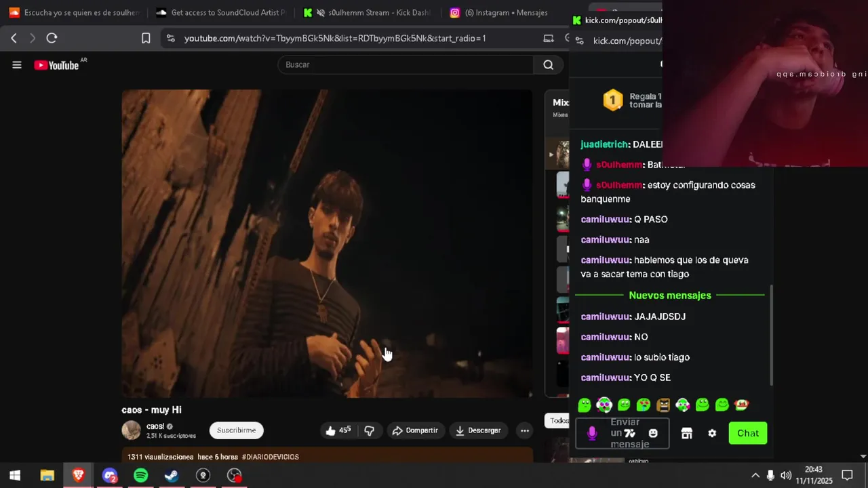Open the Windows notification center icon

[847, 476]
